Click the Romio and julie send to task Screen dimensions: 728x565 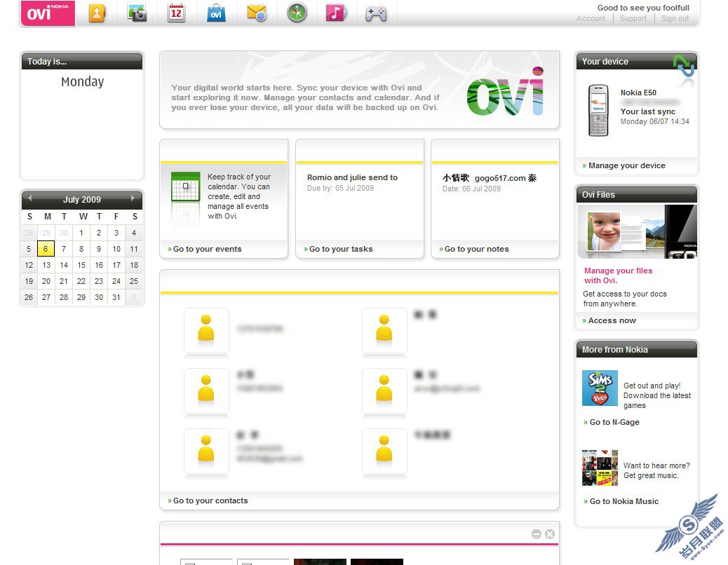click(x=352, y=177)
